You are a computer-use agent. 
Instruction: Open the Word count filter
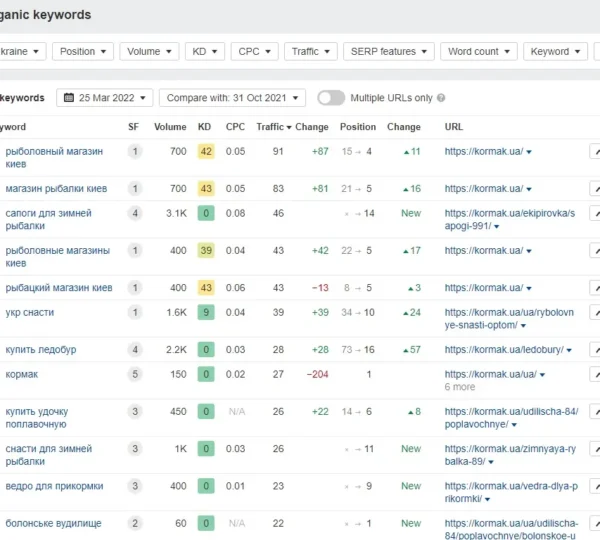click(x=478, y=52)
